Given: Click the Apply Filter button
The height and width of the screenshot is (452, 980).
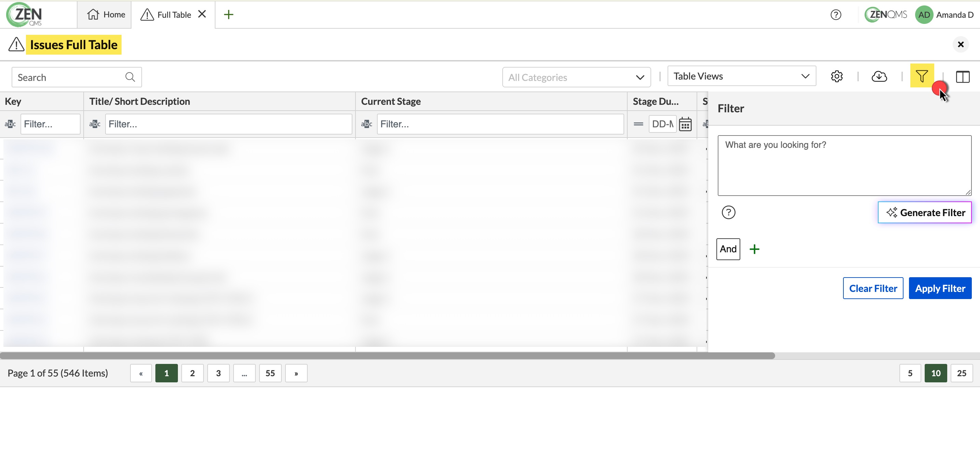Looking at the screenshot, I should pos(940,288).
